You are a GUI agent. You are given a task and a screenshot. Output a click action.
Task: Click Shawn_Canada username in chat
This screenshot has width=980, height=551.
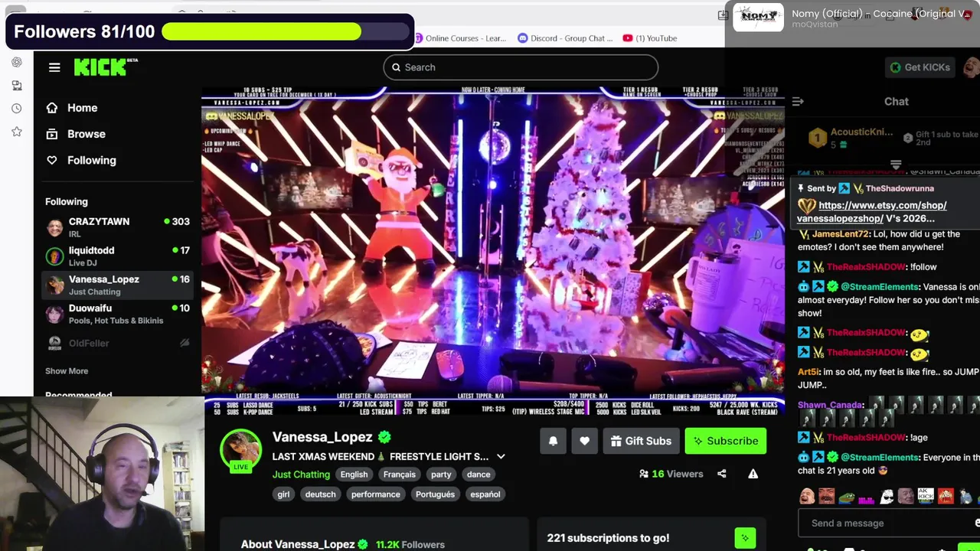coord(831,406)
